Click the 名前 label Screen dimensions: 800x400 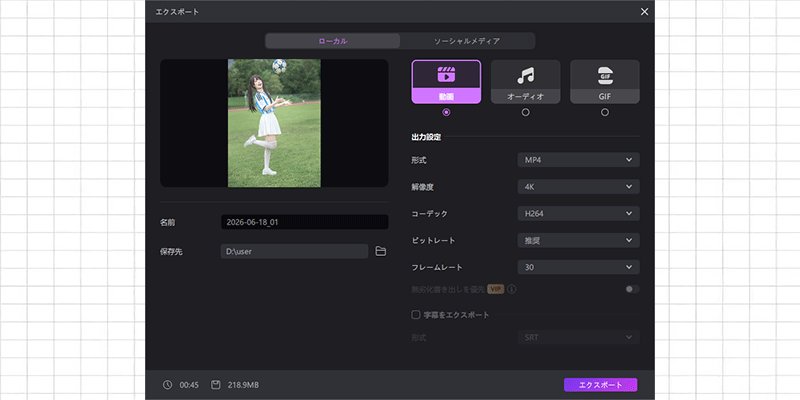(x=167, y=222)
